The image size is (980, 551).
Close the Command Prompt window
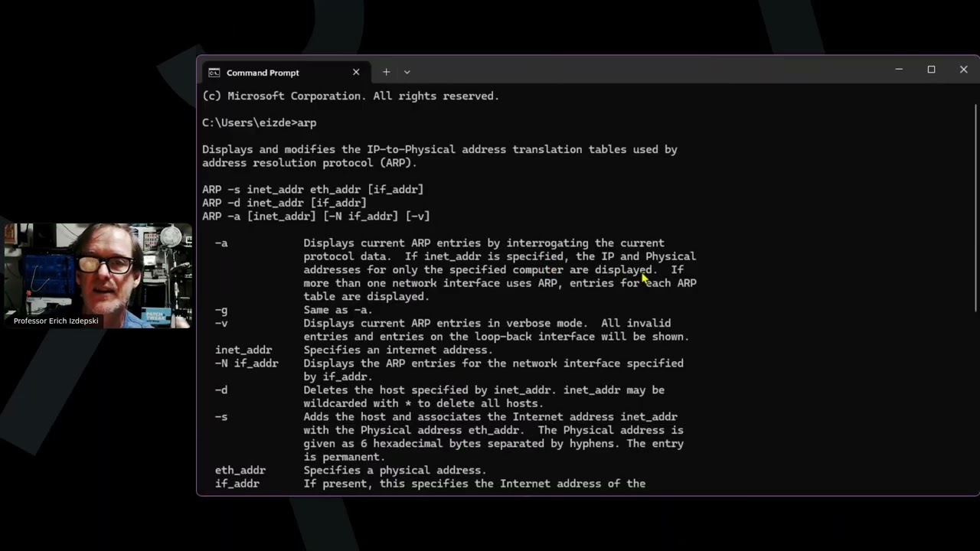(x=963, y=70)
